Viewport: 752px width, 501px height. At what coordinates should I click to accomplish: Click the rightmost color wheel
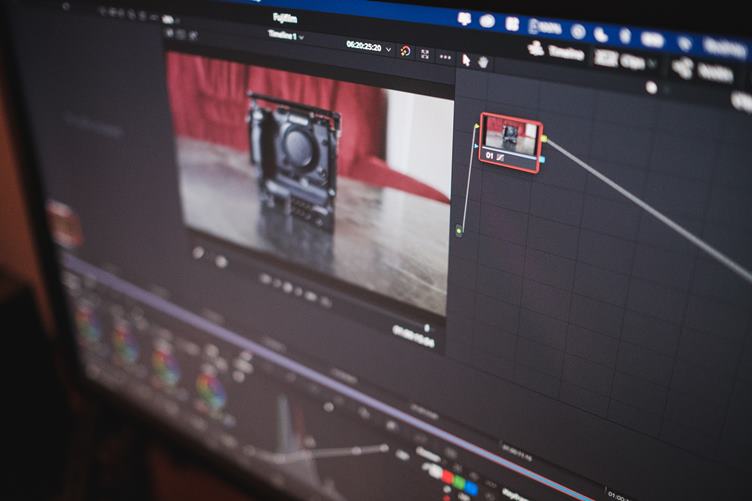pyautogui.click(x=210, y=389)
